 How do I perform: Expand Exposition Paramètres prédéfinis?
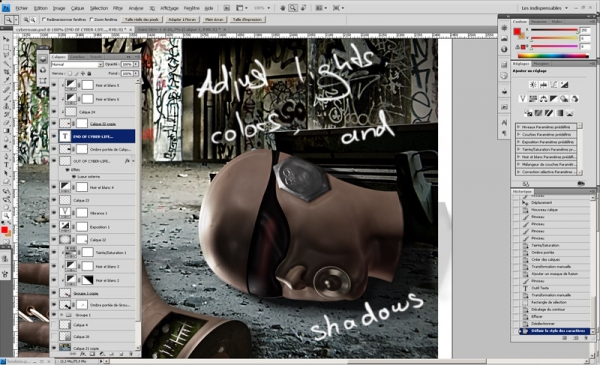(518, 142)
